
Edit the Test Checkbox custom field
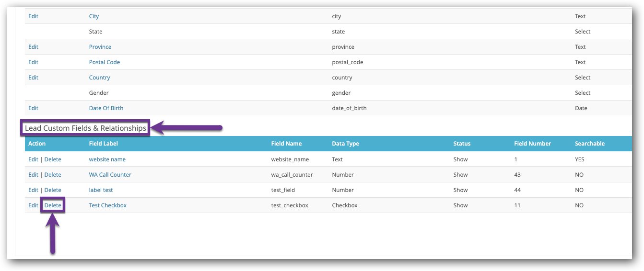pos(33,205)
